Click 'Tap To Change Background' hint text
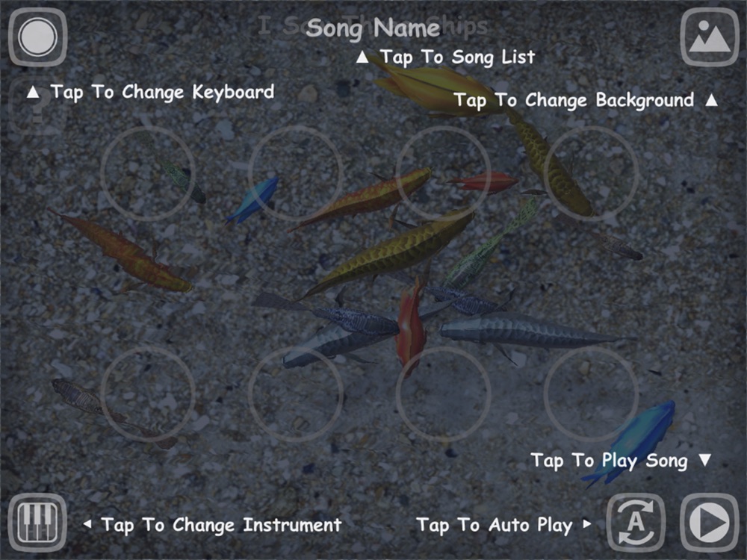 [x=574, y=101]
